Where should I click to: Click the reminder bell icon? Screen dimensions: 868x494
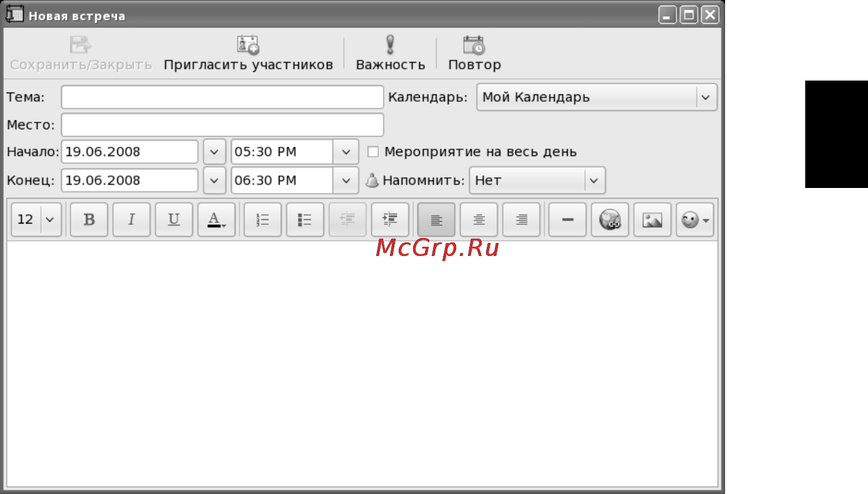click(372, 180)
